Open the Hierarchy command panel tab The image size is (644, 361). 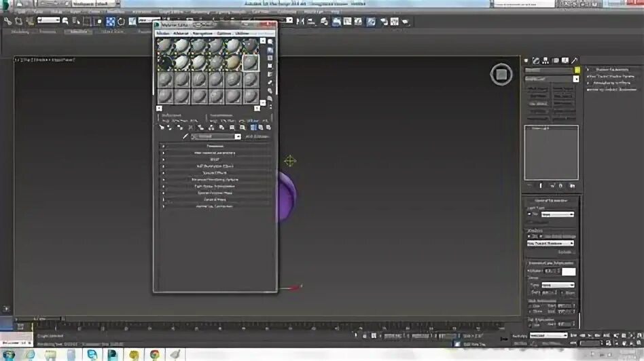coord(545,60)
